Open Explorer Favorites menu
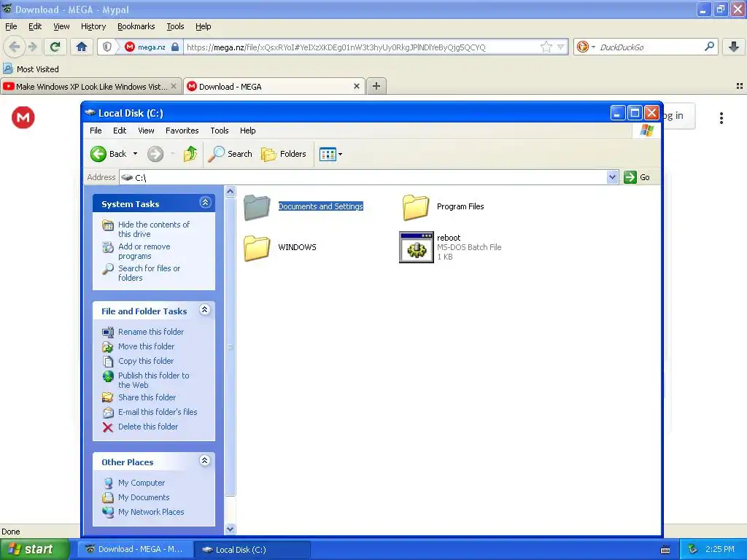The width and height of the screenshot is (747, 560). pos(182,131)
